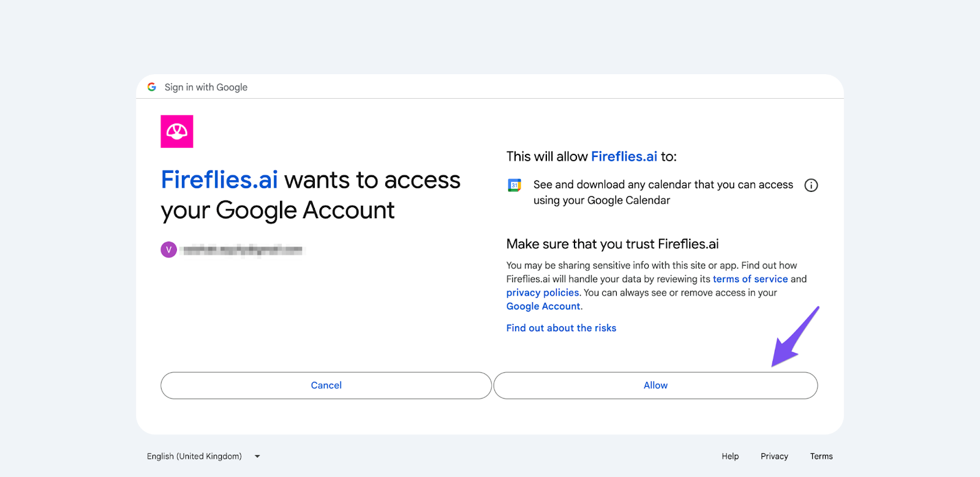The height and width of the screenshot is (477, 980).
Task: Click the pink Fireflies.ai app logo
Action: (177, 131)
